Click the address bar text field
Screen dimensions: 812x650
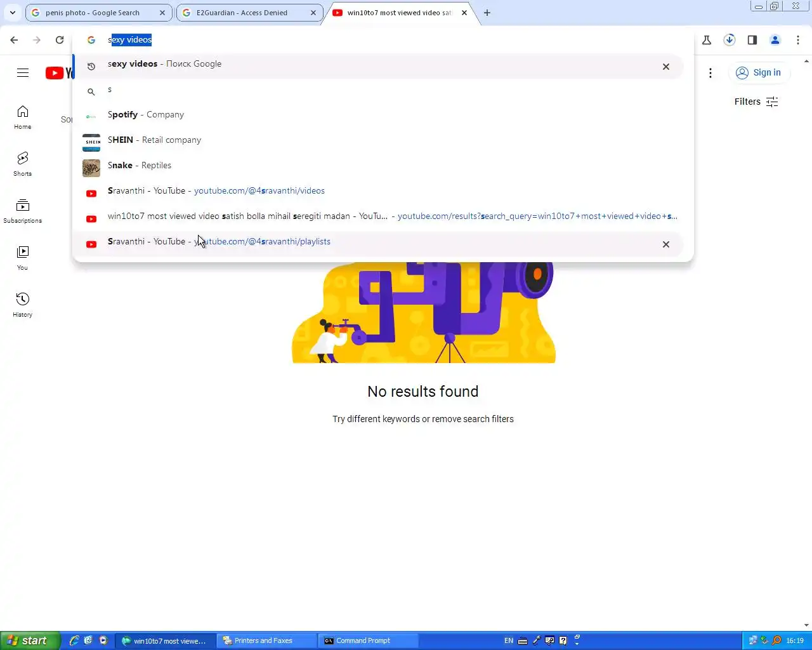click(400, 40)
